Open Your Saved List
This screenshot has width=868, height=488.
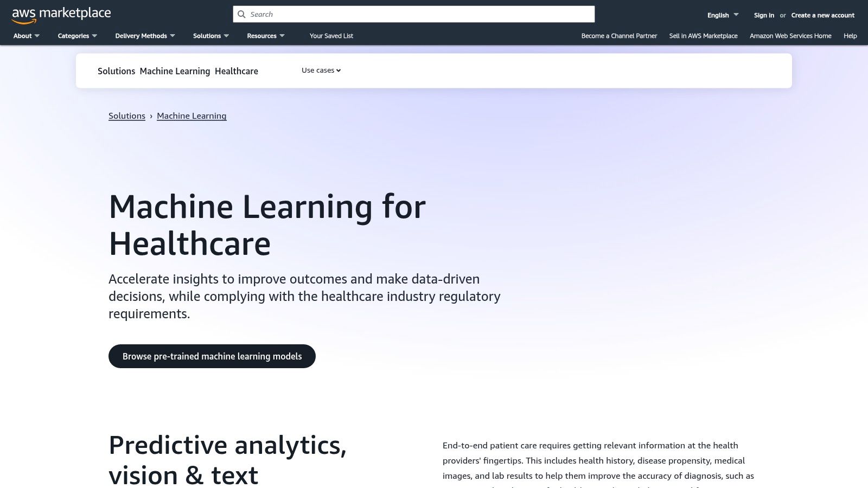331,36
